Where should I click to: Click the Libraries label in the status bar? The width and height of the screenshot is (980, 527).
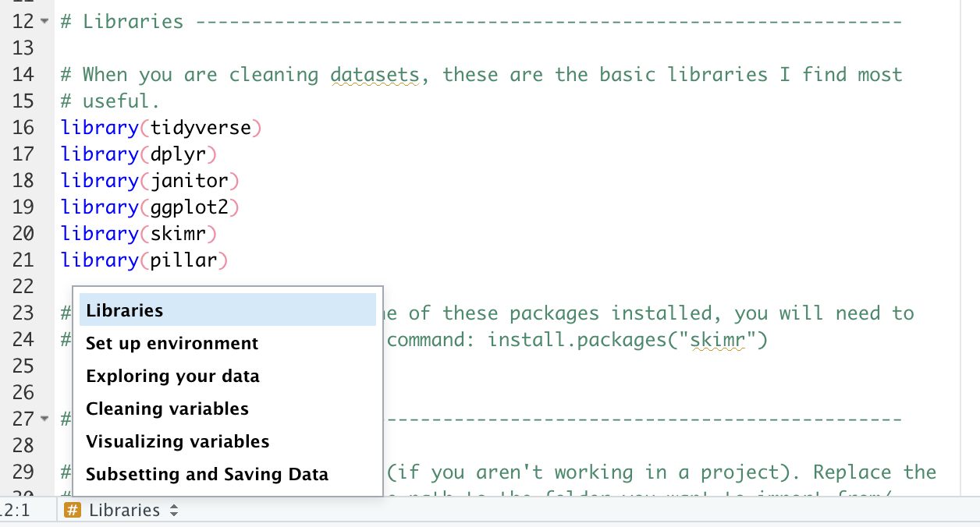coord(124,511)
